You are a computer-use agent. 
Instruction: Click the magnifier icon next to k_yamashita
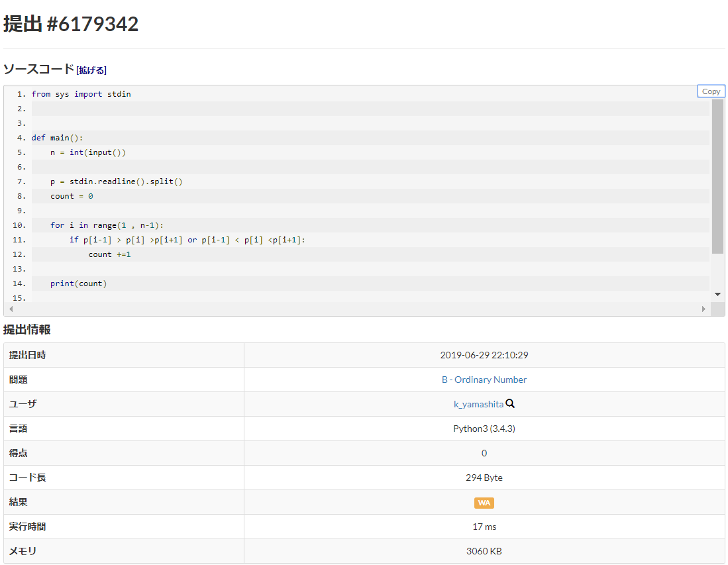coord(510,403)
